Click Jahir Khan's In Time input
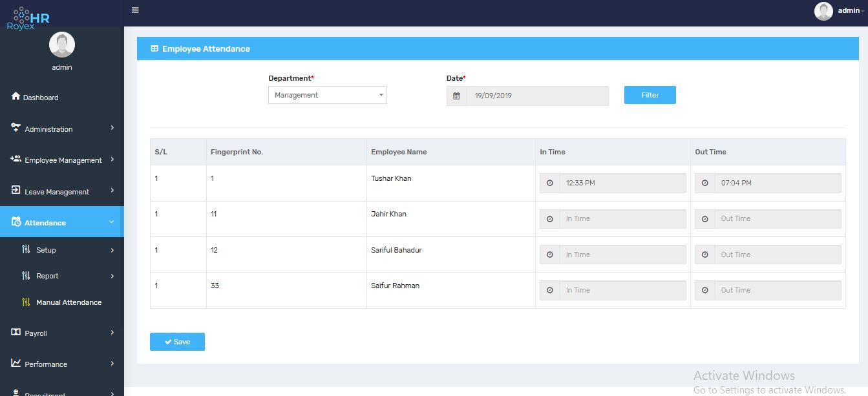This screenshot has width=868, height=396. pyautogui.click(x=622, y=219)
